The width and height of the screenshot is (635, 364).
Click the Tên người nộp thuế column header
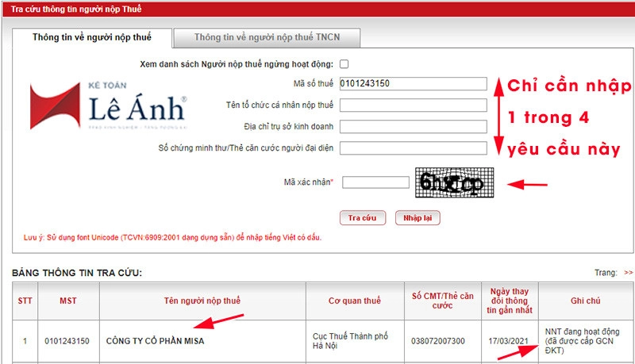[202, 301]
